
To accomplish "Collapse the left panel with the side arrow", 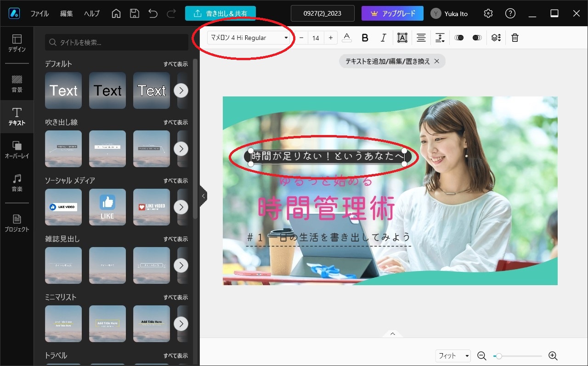I will [204, 196].
